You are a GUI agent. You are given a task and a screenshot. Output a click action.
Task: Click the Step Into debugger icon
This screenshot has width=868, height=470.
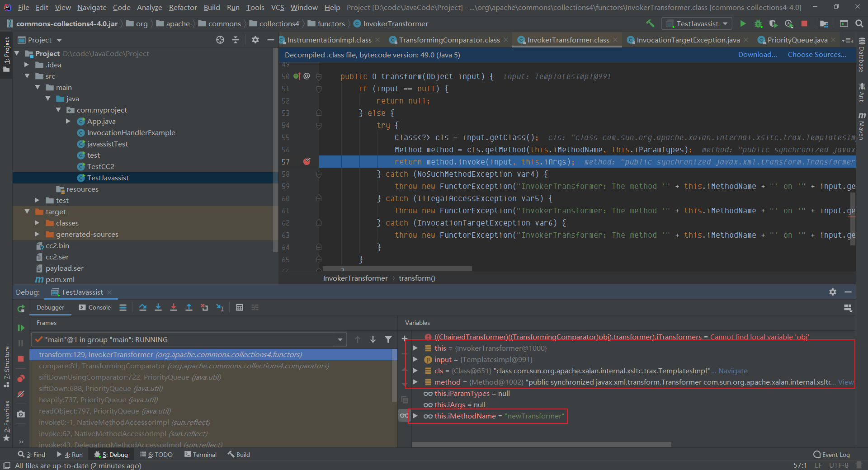tap(158, 307)
